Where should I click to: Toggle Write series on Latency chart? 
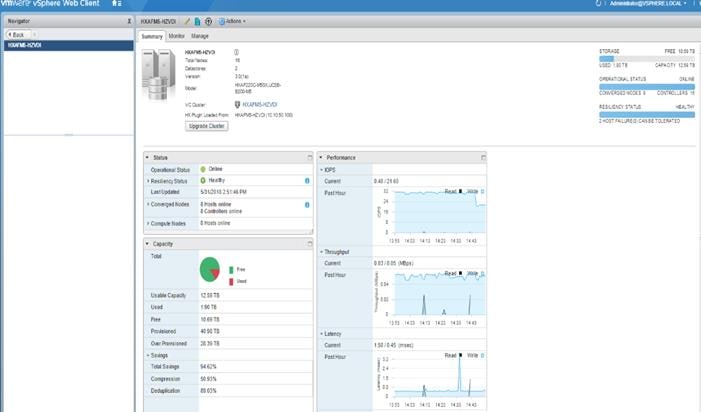[x=475, y=355]
